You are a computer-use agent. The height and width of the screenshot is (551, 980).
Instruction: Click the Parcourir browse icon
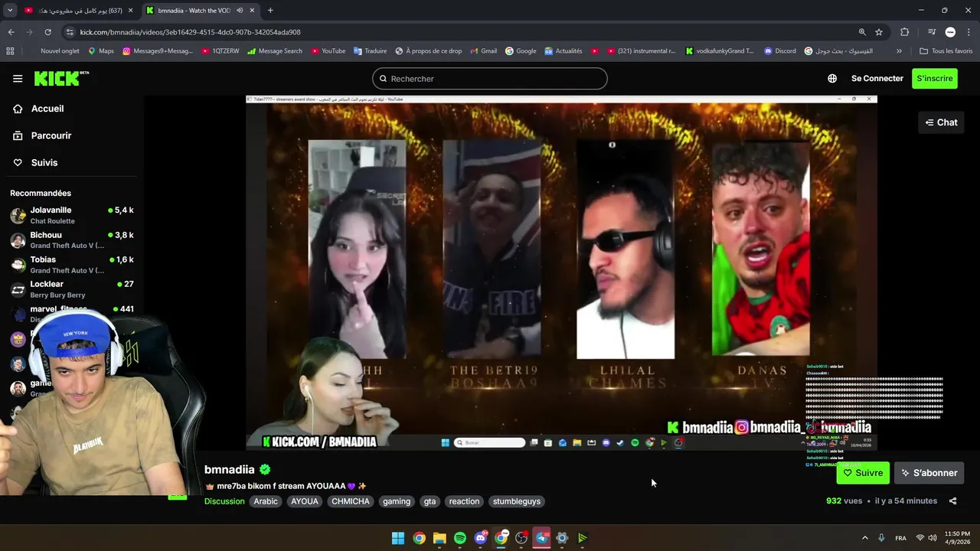coord(18,135)
